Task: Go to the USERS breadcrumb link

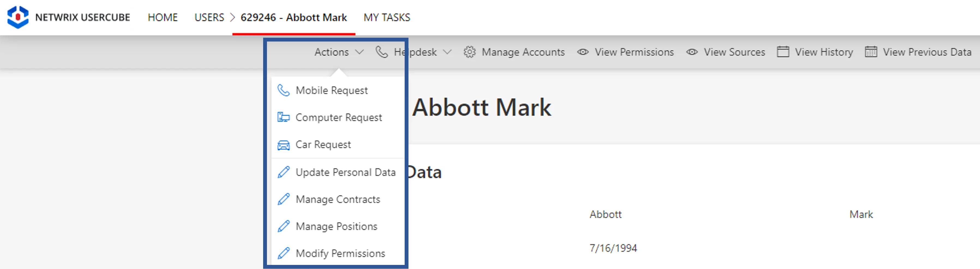Action: click(x=209, y=17)
